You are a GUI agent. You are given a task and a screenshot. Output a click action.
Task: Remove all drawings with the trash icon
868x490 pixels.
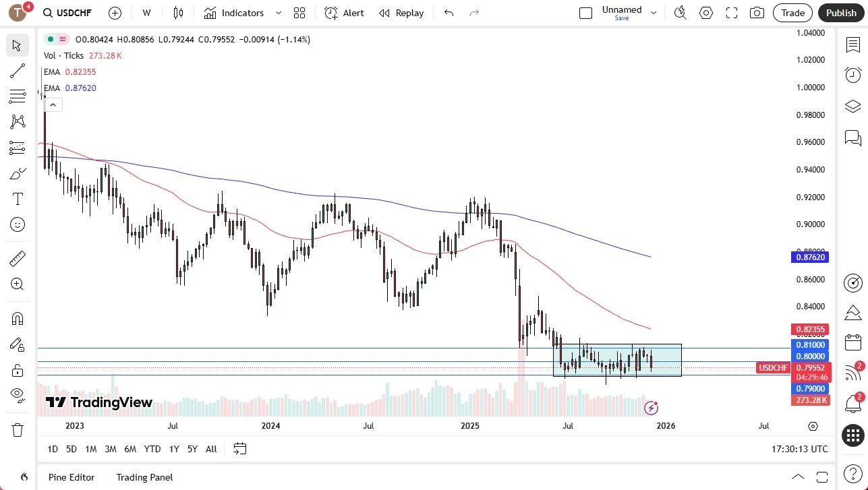[18, 429]
